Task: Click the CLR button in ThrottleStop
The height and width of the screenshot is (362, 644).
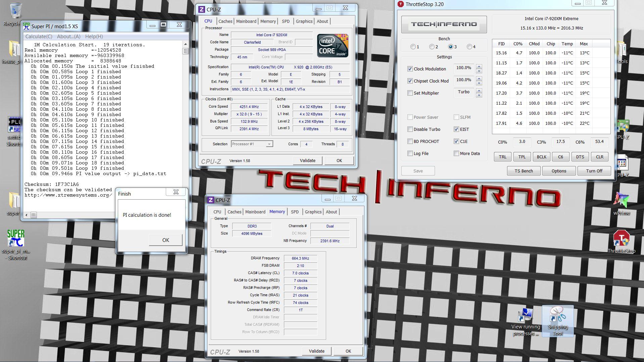Action: point(599,157)
